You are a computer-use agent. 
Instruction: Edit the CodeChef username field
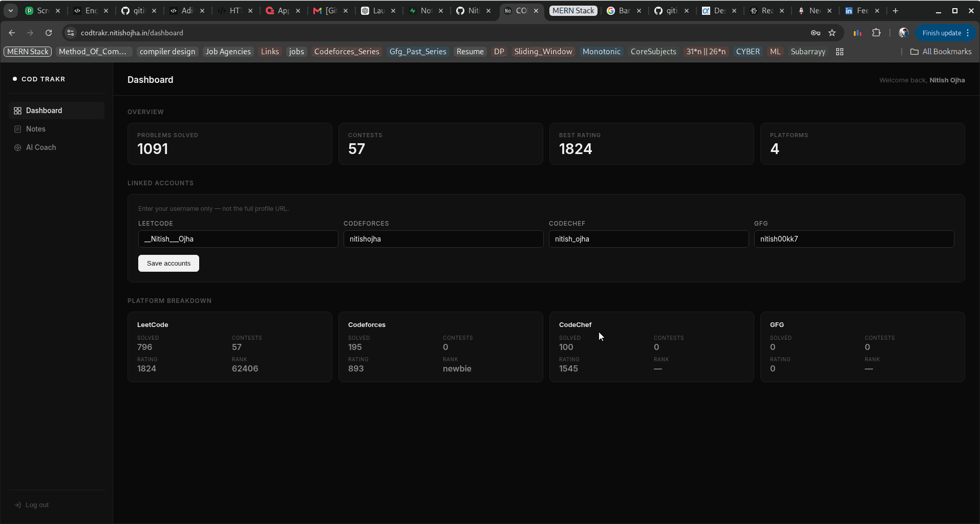point(649,239)
